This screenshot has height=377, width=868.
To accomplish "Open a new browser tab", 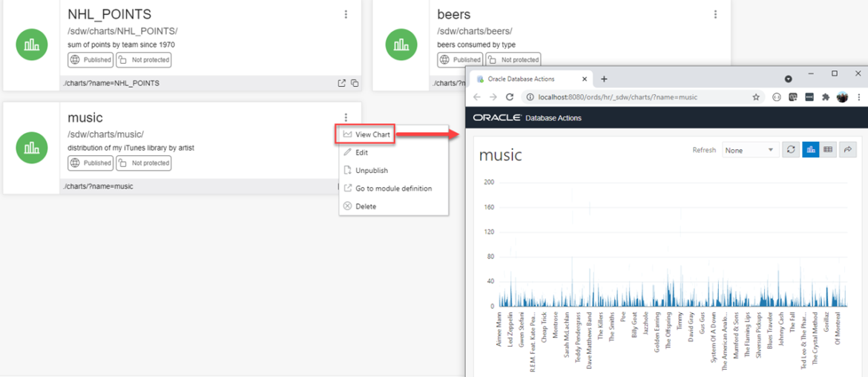I will point(604,79).
